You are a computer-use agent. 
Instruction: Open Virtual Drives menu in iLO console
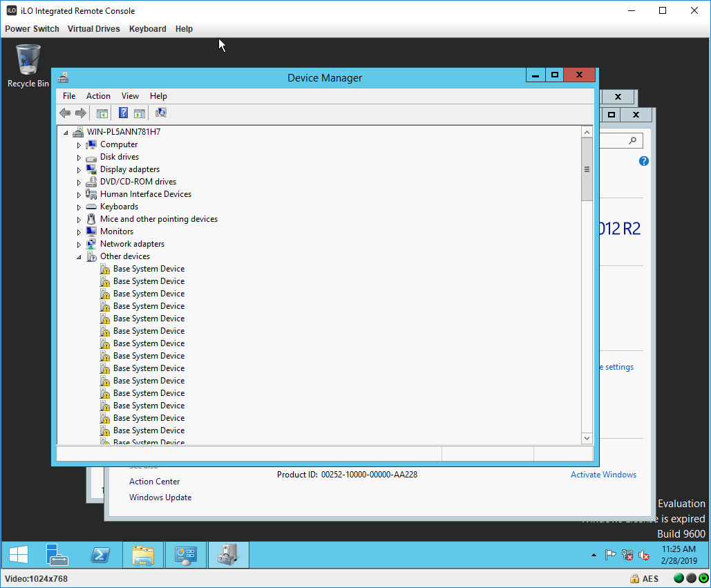coord(93,29)
